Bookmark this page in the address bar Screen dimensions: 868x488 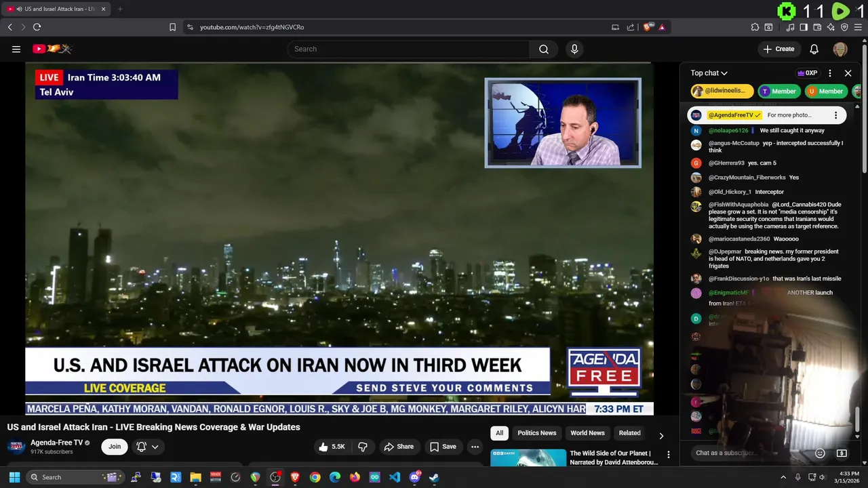point(172,27)
